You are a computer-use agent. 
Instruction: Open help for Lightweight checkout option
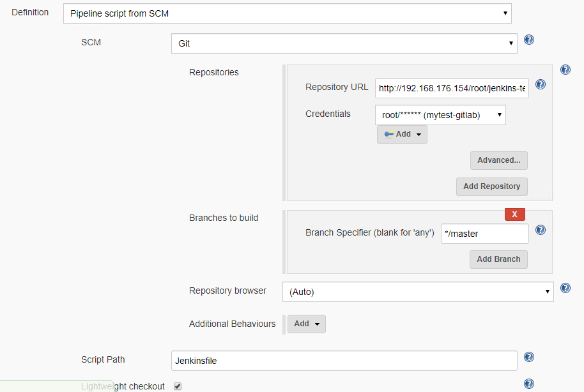point(529,384)
